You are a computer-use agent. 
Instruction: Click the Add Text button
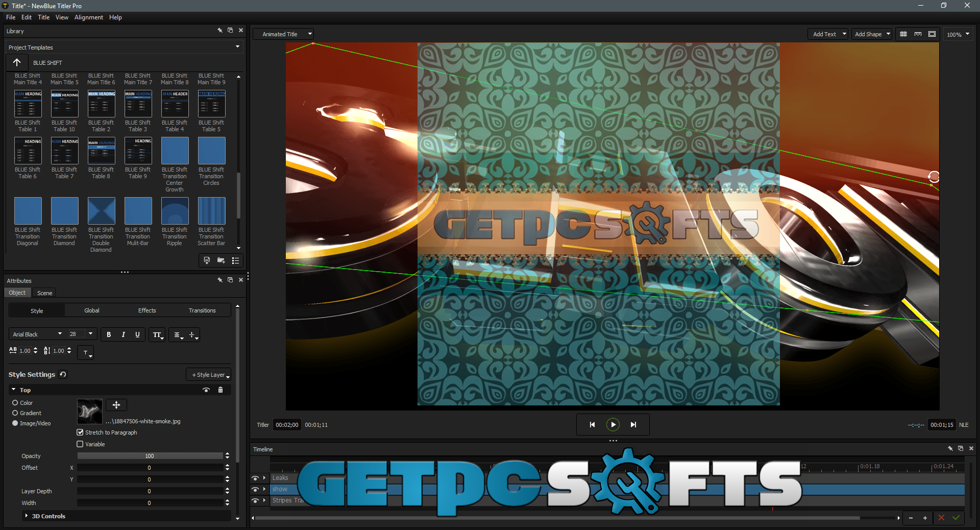coord(824,34)
